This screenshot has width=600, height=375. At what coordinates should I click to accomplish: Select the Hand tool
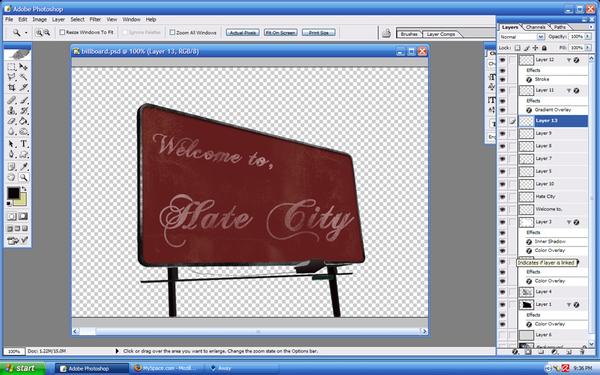click(x=11, y=177)
